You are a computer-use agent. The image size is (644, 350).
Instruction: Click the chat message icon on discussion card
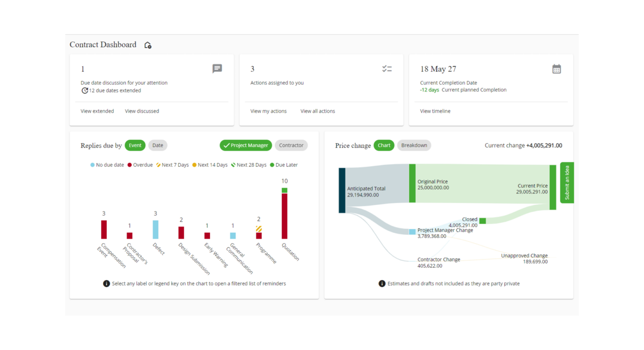click(x=217, y=69)
